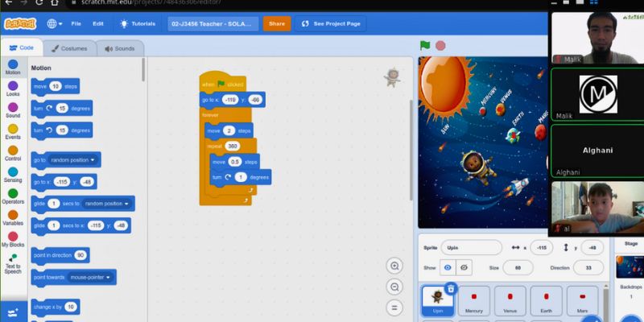
Task: Open the Control block category
Action: pos(13,152)
